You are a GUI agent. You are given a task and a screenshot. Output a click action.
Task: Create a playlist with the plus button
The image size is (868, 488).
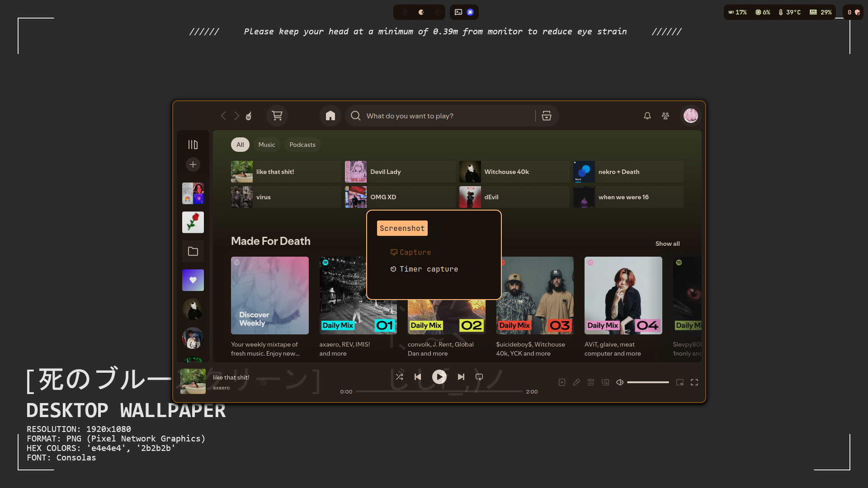(x=193, y=164)
